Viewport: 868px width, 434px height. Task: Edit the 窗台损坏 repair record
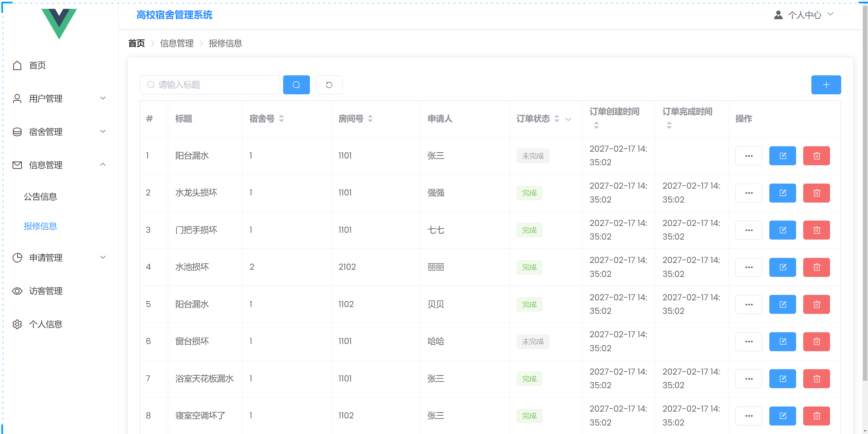[782, 341]
